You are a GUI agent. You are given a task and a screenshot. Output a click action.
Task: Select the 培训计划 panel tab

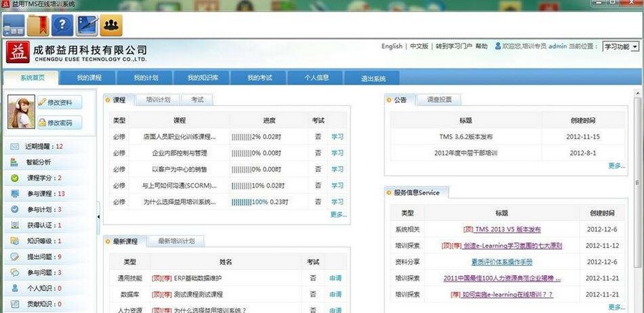[158, 100]
